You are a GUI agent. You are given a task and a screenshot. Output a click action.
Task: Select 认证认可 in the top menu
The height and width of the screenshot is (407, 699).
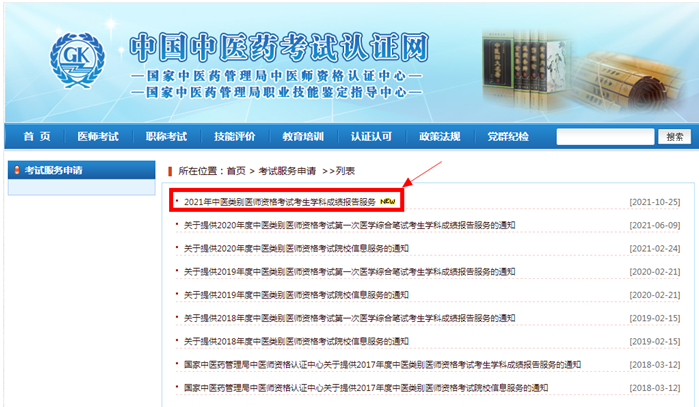(x=371, y=137)
